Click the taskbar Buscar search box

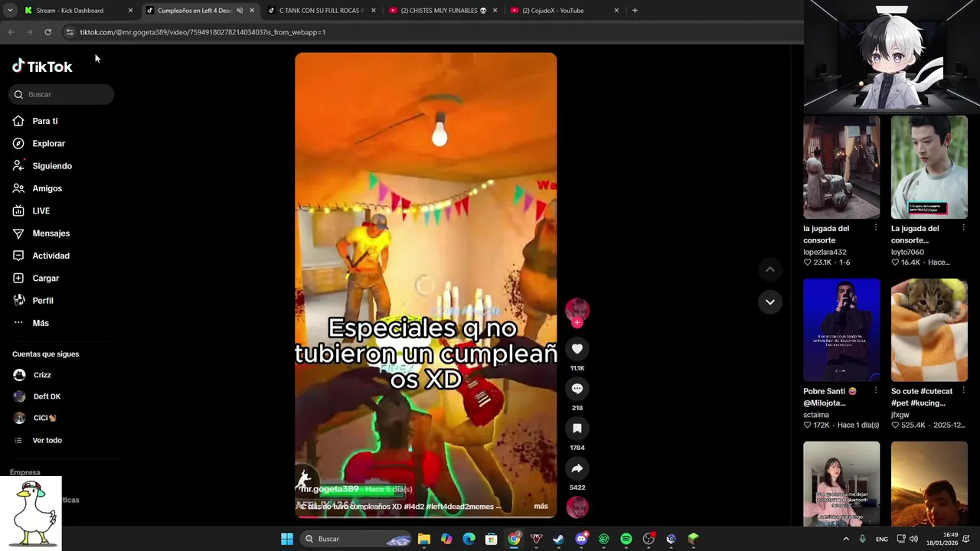pyautogui.click(x=356, y=539)
